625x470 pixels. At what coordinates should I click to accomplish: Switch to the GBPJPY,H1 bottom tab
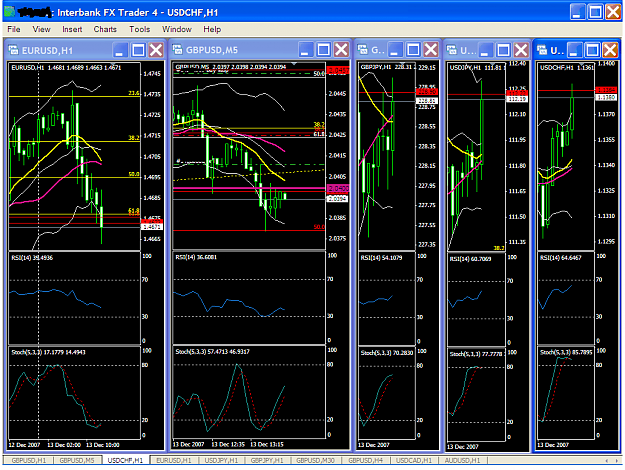[x=267, y=460]
